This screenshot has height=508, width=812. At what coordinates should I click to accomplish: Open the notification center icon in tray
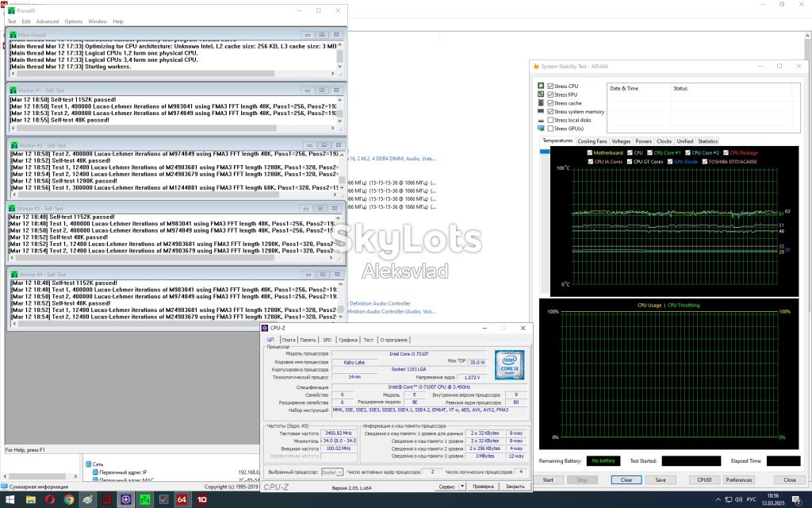click(x=796, y=500)
